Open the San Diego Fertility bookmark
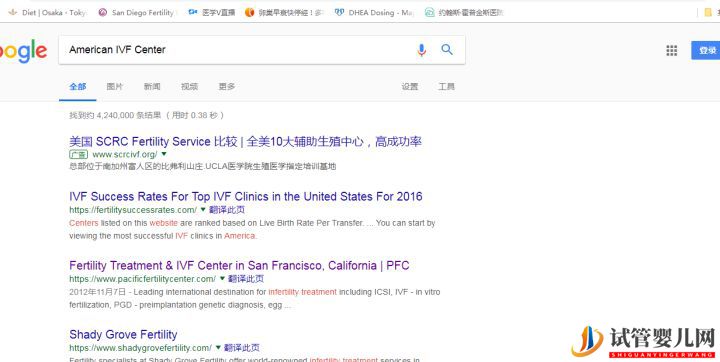This screenshot has height=362, width=720. 137,13
